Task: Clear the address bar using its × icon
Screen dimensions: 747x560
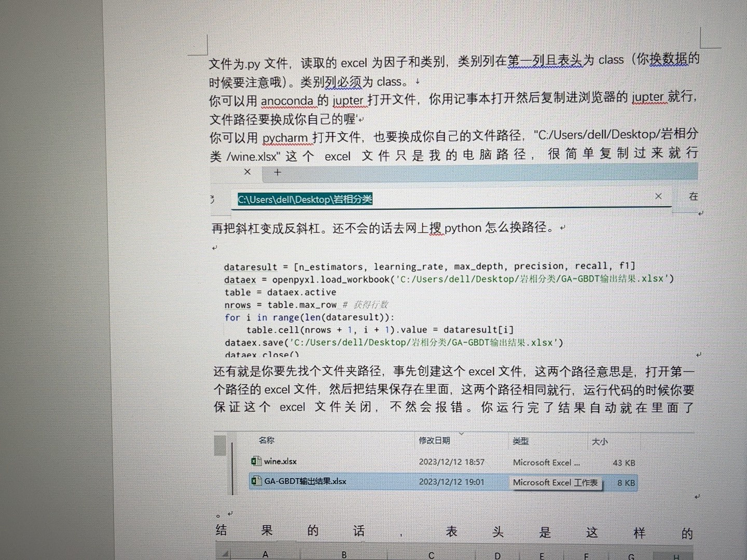Action: (658, 196)
